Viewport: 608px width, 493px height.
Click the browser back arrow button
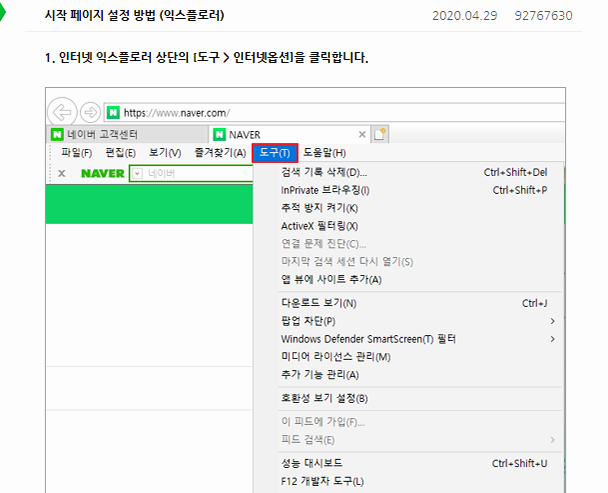(x=62, y=112)
